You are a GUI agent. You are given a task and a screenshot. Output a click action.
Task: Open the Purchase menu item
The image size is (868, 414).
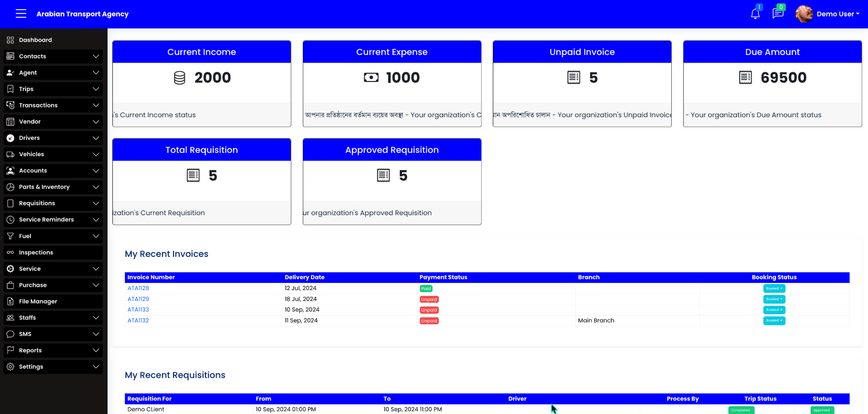[x=53, y=285]
